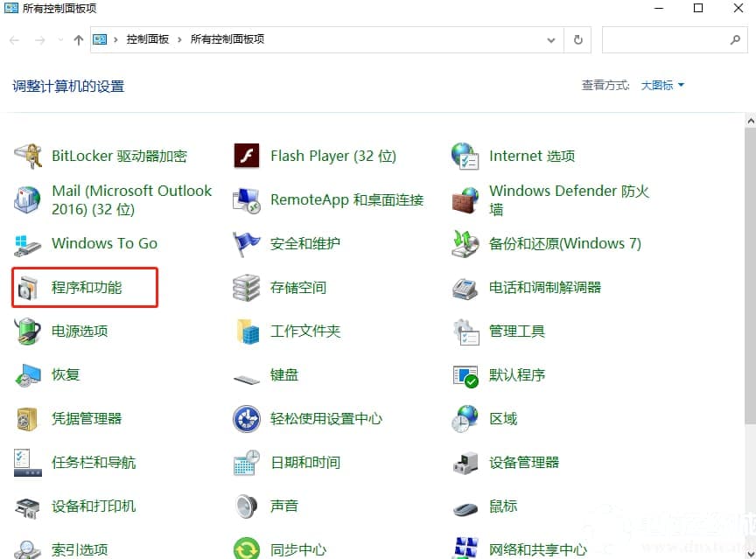Open the 默认程序 icon
This screenshot has height=559, width=756.
pyautogui.click(x=465, y=376)
